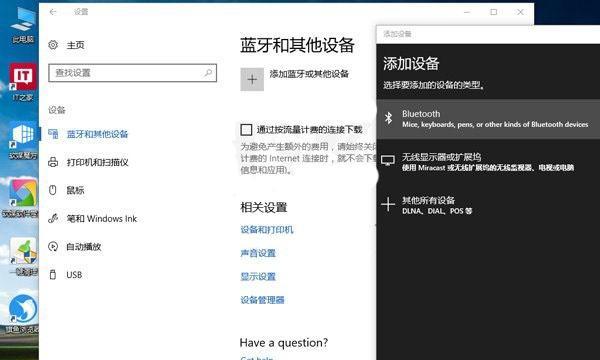The width and height of the screenshot is (600, 360).
Task: Maximize the Settings window
Action: click(494, 12)
